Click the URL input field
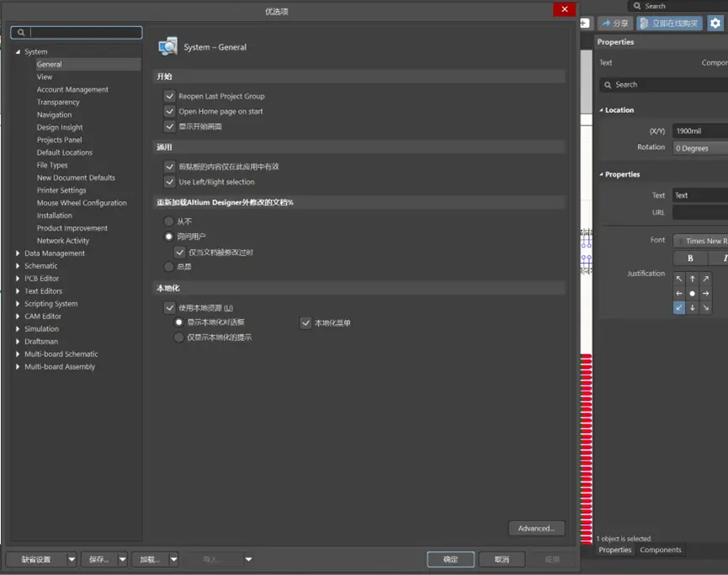Viewport: 728px width, 575px height. [700, 212]
